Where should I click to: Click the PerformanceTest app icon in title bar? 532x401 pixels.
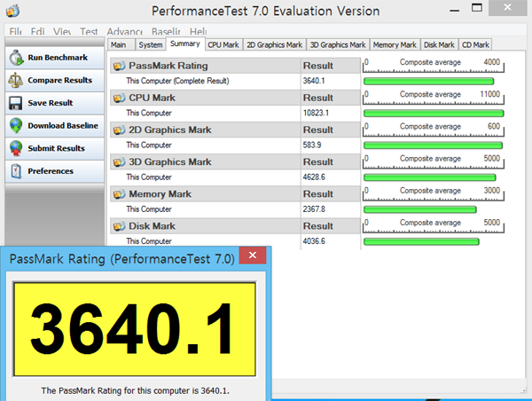point(12,11)
